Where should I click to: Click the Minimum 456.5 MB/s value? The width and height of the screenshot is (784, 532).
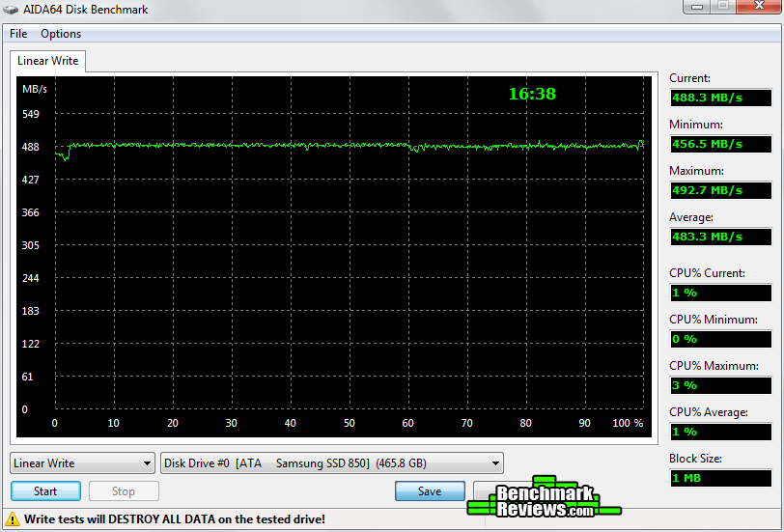(721, 144)
